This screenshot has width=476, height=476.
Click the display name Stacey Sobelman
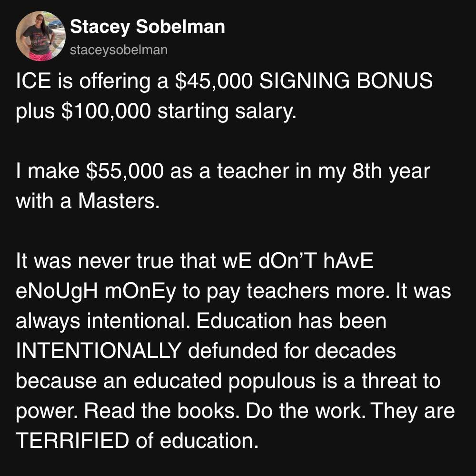(x=147, y=27)
